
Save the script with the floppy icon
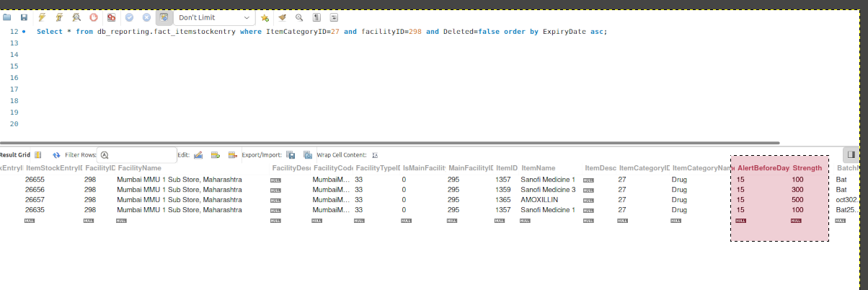click(x=24, y=17)
